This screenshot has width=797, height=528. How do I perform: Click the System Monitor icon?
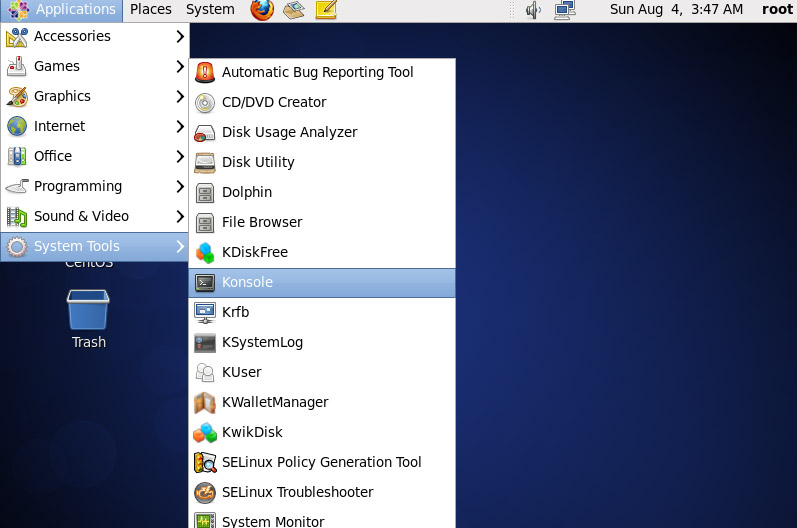pos(205,520)
